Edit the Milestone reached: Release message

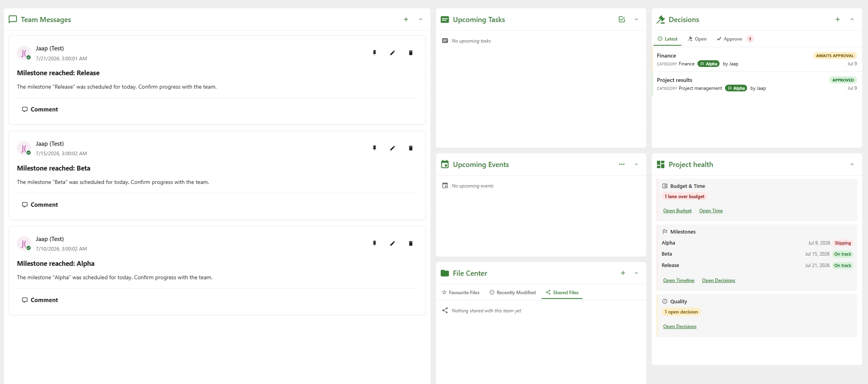click(393, 53)
